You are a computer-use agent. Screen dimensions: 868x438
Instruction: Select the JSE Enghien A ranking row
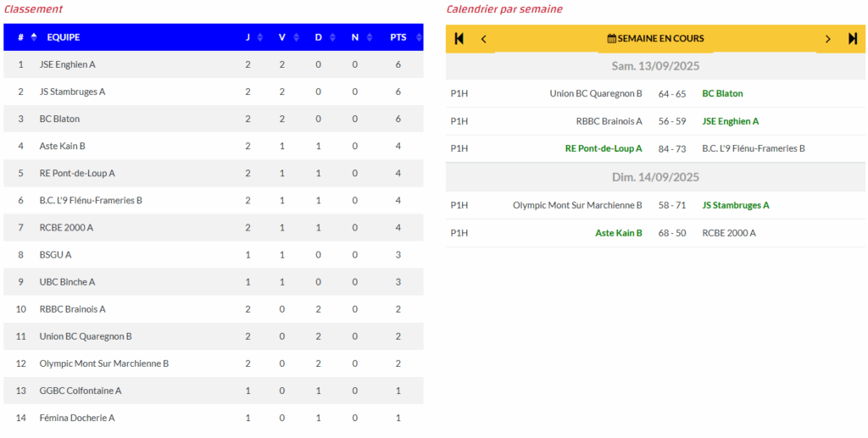[x=214, y=64]
